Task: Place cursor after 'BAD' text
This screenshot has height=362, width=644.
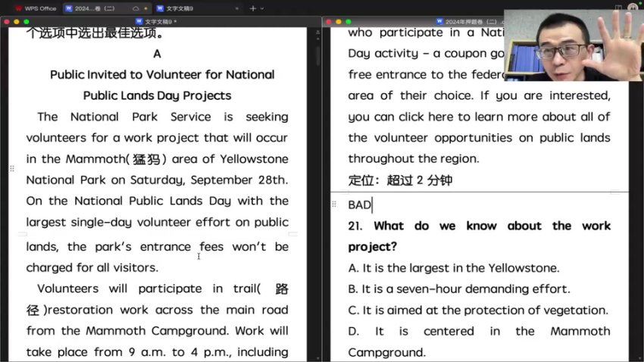Action: point(372,204)
